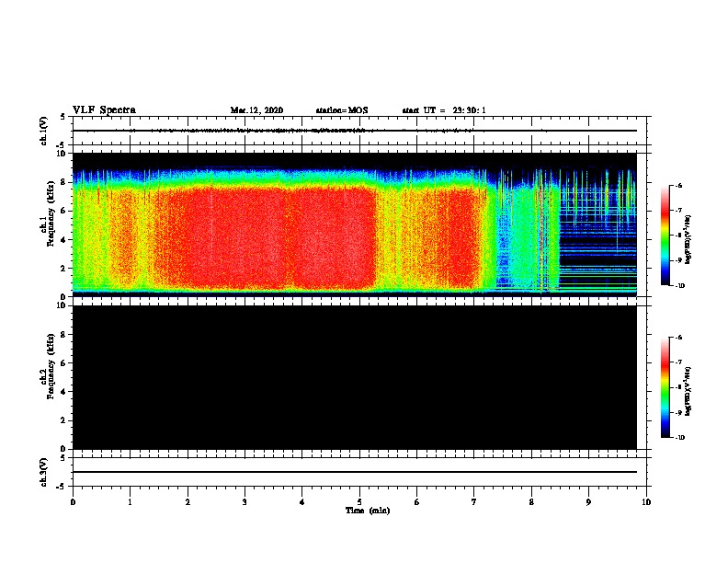Image resolution: width=728 pixels, height=563 pixels.
Task: Click the "10" kHz tick of ch.1 spectrogram
Action: tap(62, 154)
